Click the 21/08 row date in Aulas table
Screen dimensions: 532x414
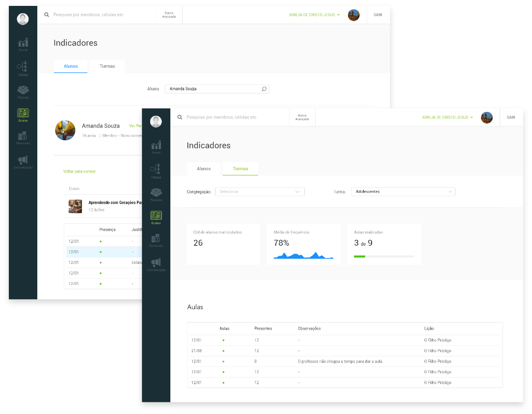pyautogui.click(x=196, y=351)
